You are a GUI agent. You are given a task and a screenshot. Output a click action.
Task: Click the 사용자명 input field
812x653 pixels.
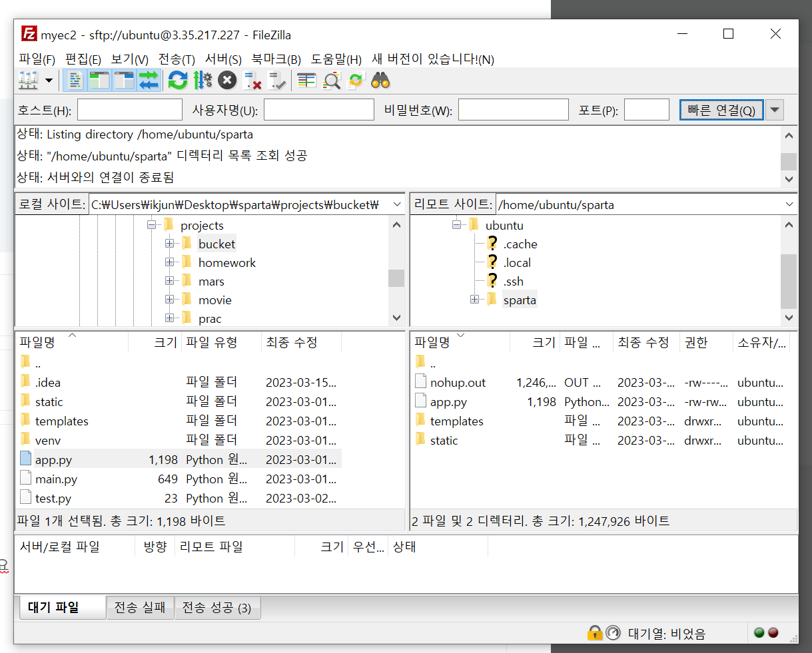tap(319, 110)
